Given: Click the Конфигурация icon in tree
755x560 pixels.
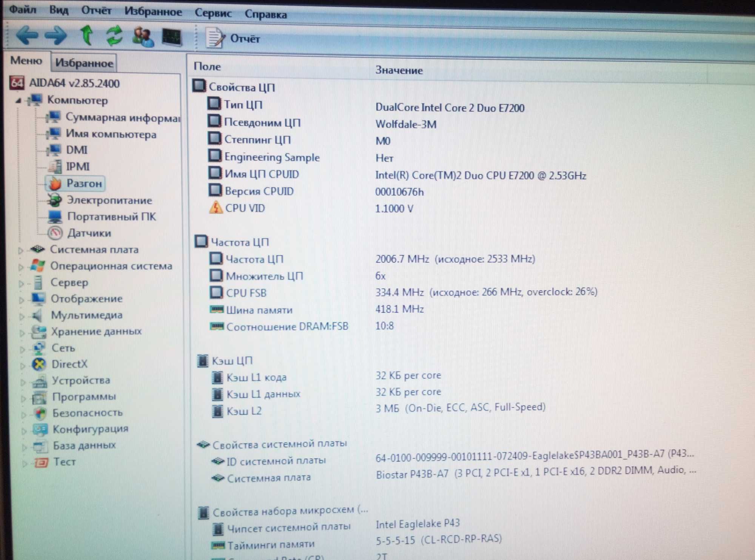Looking at the screenshot, I should tap(40, 430).
